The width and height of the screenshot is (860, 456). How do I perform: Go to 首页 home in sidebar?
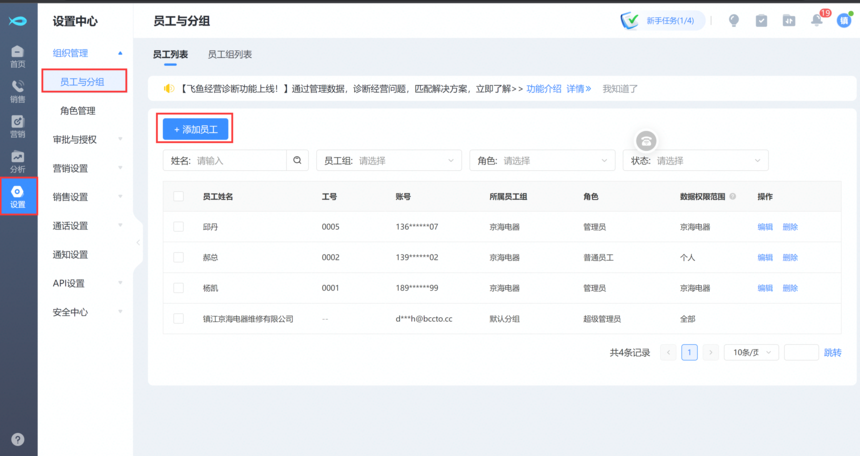coord(17,56)
